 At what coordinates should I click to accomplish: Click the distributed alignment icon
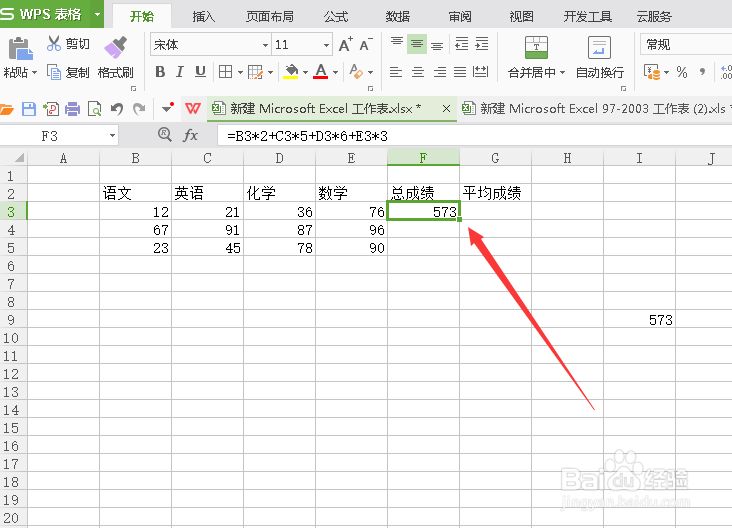[x=480, y=72]
